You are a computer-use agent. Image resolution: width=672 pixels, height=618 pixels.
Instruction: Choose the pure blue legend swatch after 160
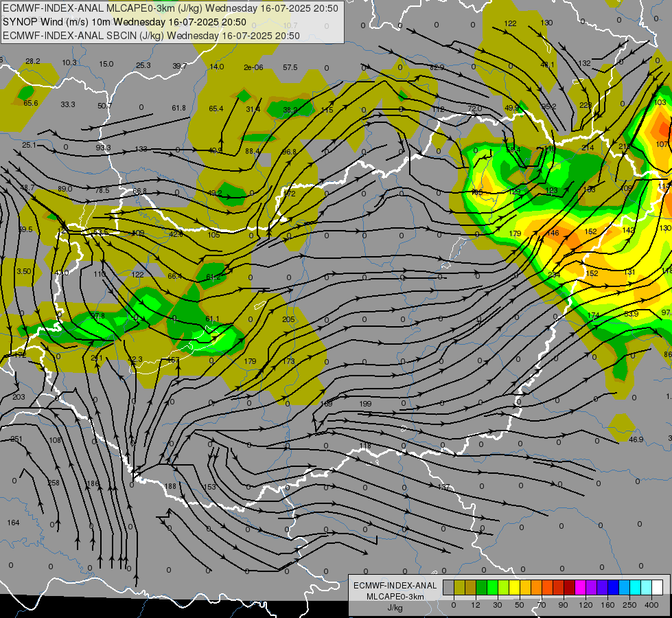click(614, 588)
